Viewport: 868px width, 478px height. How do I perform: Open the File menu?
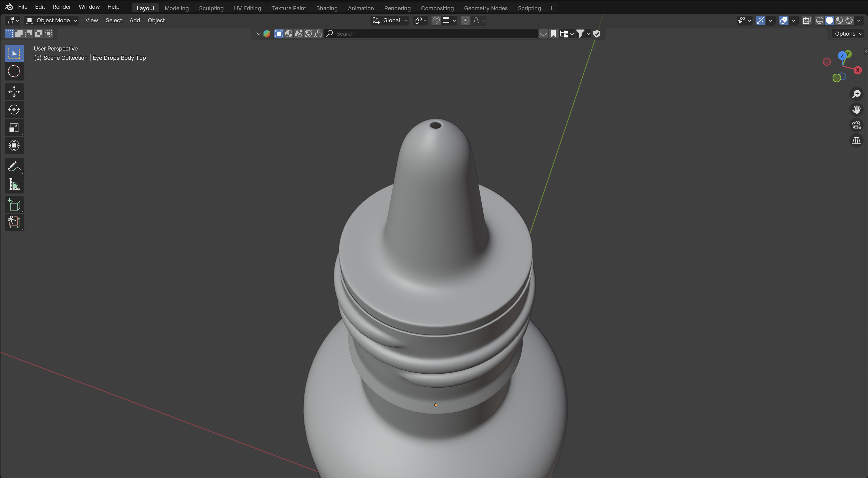click(23, 7)
